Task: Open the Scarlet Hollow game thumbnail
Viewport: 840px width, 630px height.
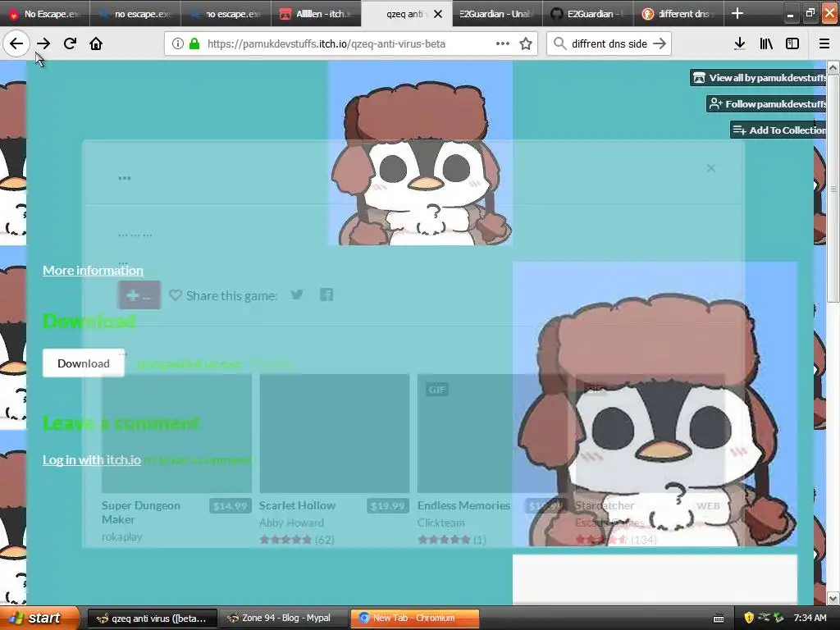Action: pos(335,433)
